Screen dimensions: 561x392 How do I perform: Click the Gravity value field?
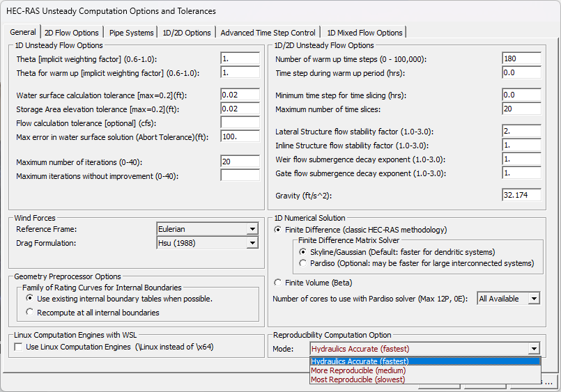pyautogui.click(x=521, y=195)
